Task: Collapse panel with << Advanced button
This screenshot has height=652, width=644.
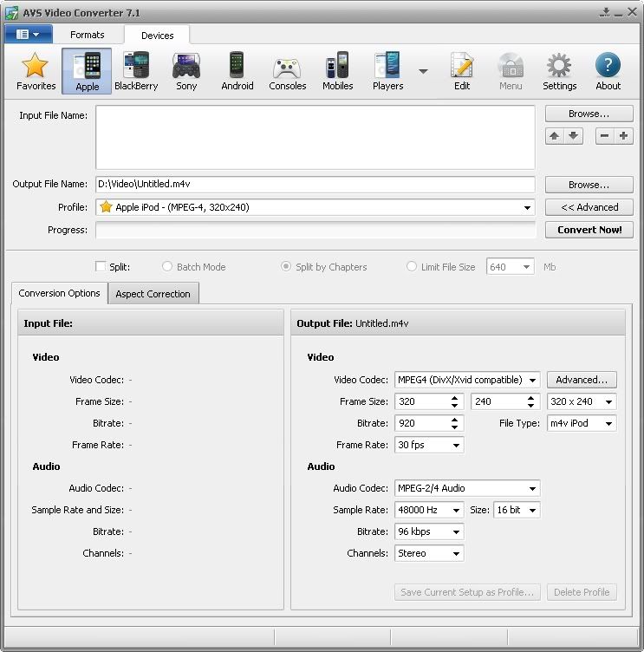Action: pos(589,207)
